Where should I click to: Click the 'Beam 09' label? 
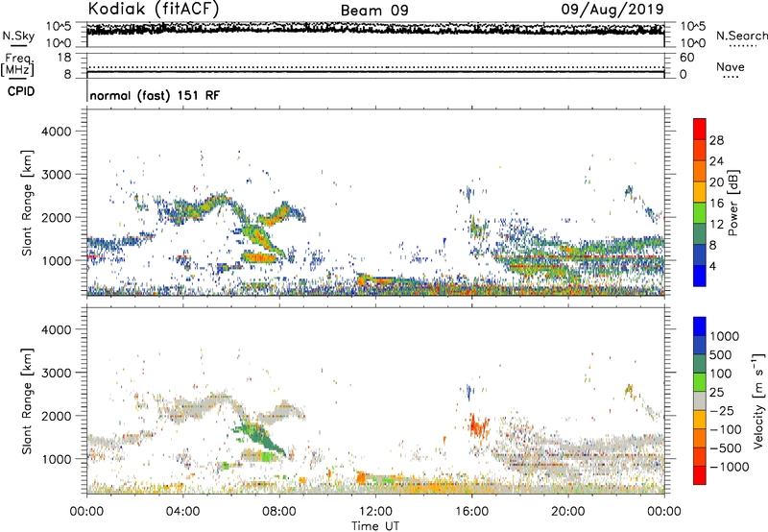374,11
